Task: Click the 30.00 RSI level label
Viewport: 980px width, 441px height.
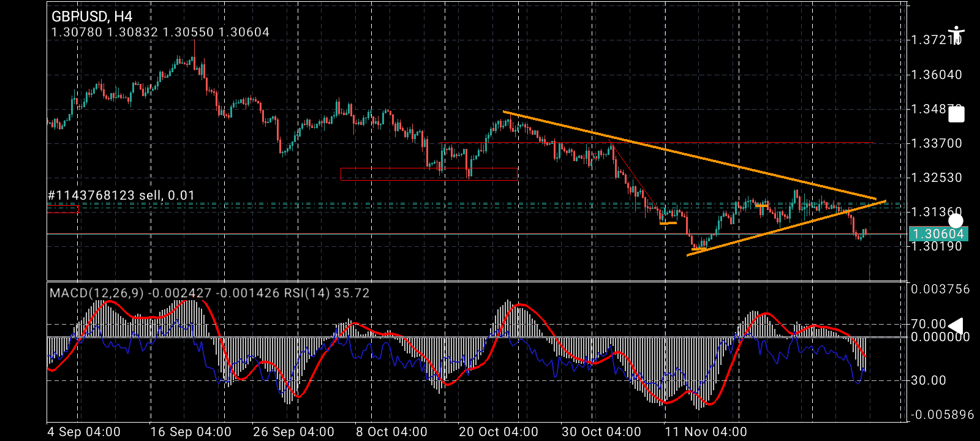Action: point(929,380)
